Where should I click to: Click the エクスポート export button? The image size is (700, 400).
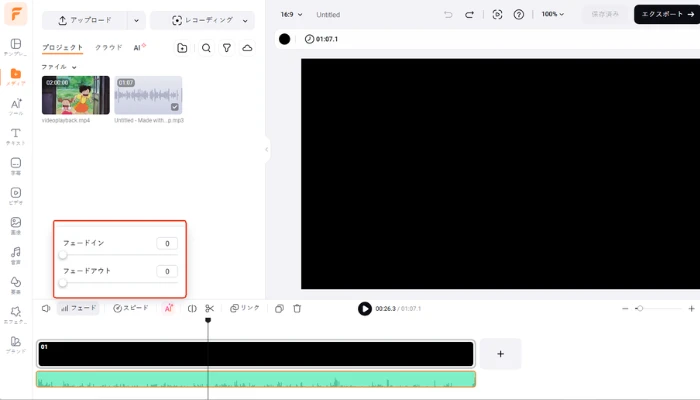point(668,14)
